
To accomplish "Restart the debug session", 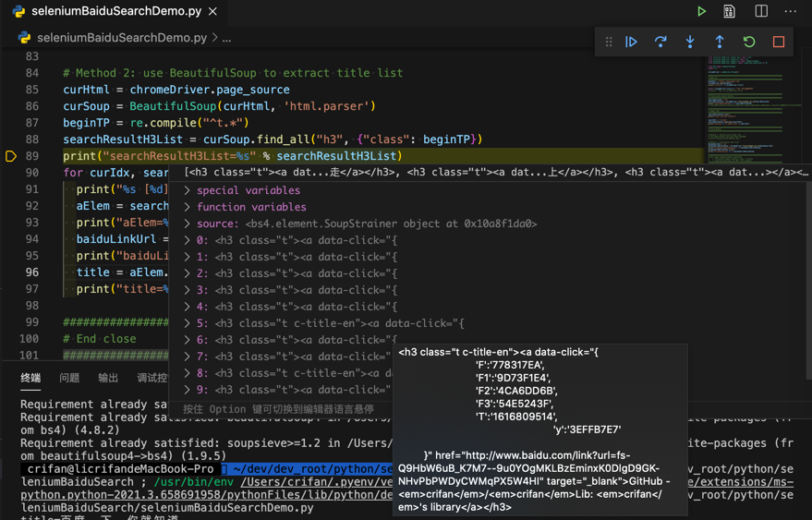I will 749,42.
